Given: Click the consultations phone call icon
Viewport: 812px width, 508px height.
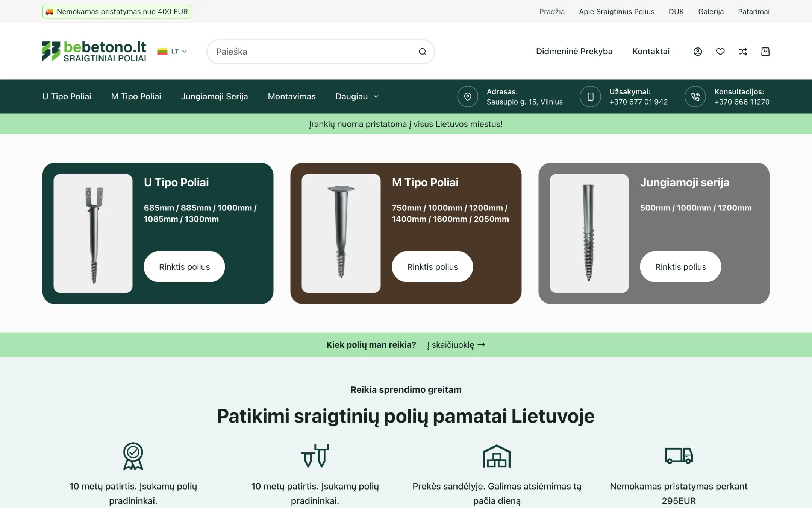Looking at the screenshot, I should [x=695, y=97].
